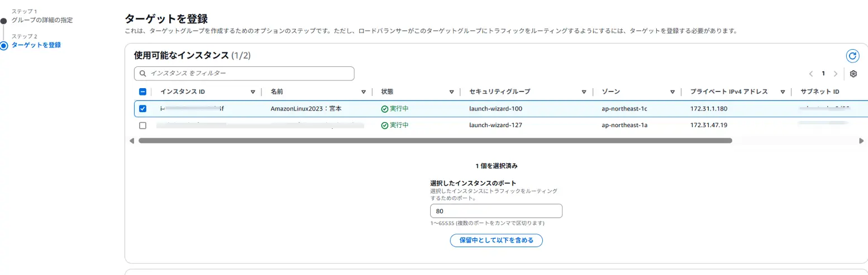Open table preferences gear icon
The width and height of the screenshot is (868, 275).
[853, 74]
